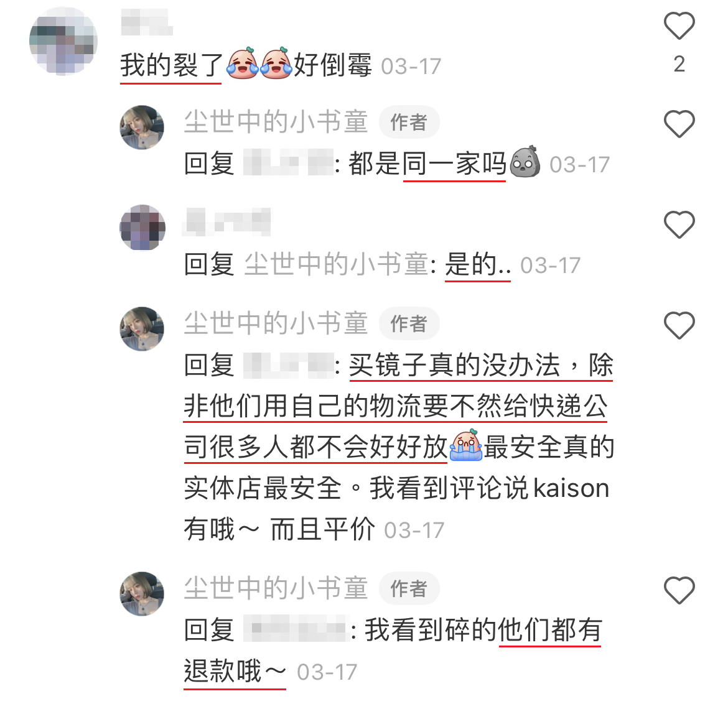This screenshot has height=704, width=728.
Task: Open 尘世中的小书童 username above '退款' reply
Action: coord(276,588)
